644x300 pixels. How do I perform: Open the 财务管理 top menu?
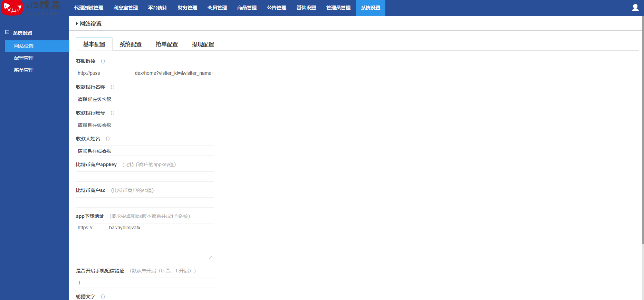pyautogui.click(x=188, y=8)
